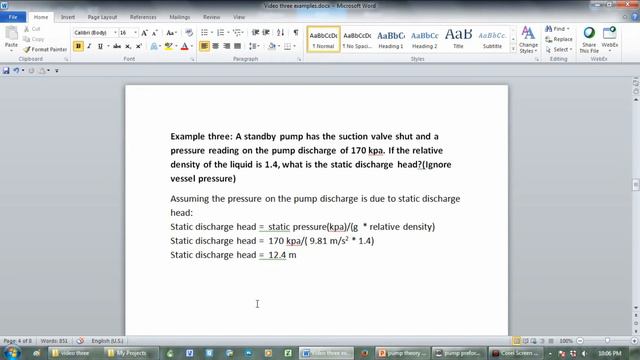Apply the No Spacing style
Image resolution: width=640 pixels, height=360 pixels.
[357, 40]
